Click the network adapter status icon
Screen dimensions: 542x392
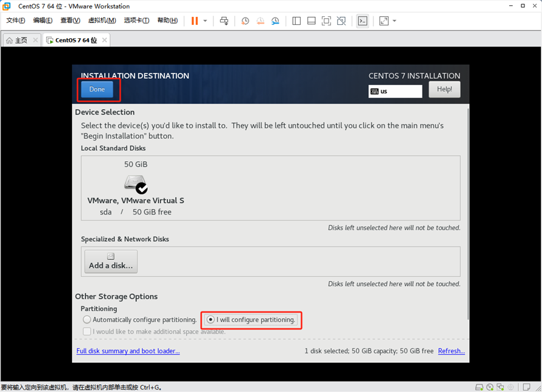coord(500,387)
